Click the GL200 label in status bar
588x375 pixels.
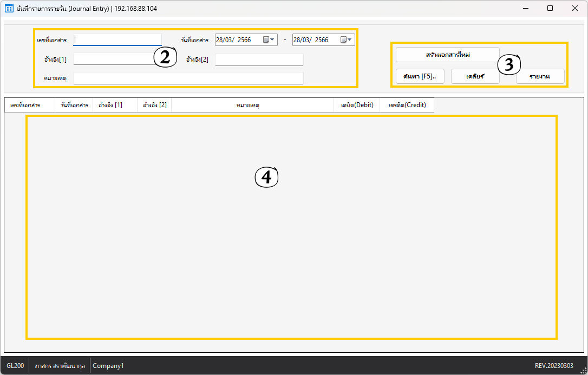point(15,366)
